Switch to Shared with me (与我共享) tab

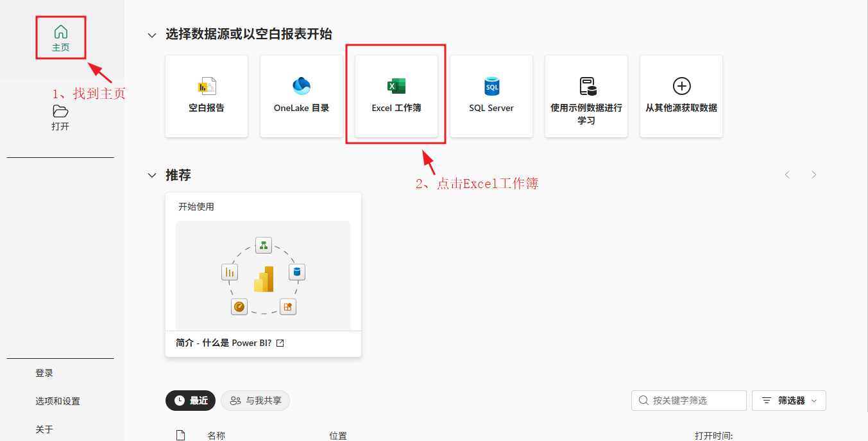point(255,401)
